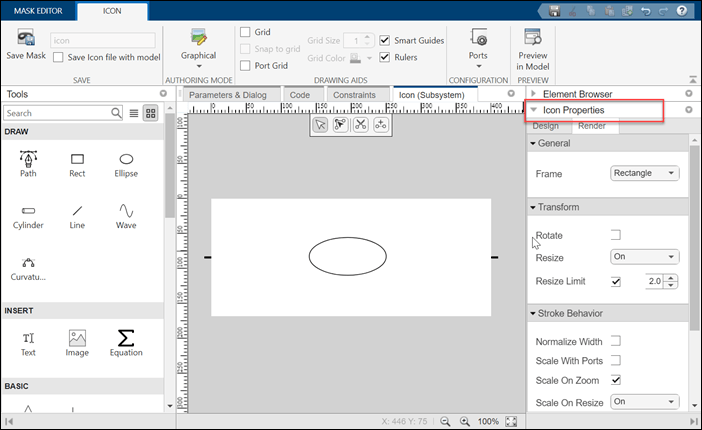
Task: Collapse the General section
Action: click(533, 143)
